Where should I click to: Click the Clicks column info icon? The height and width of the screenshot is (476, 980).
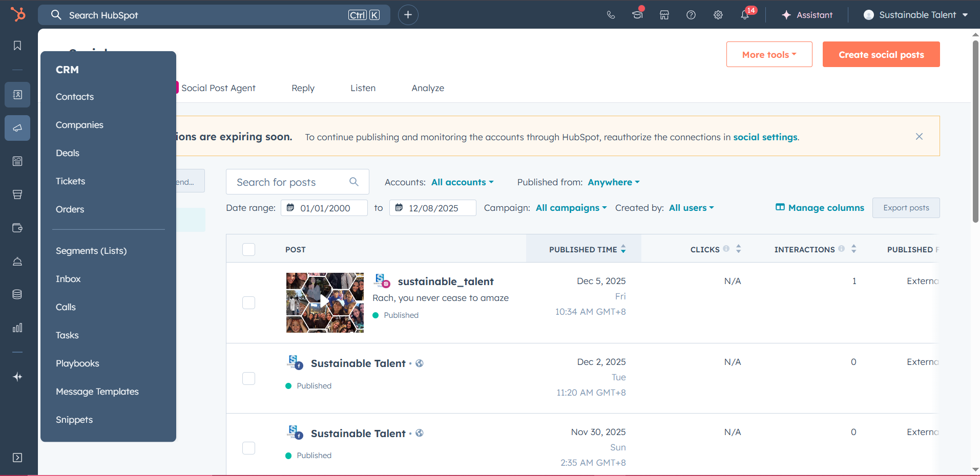[726, 249]
